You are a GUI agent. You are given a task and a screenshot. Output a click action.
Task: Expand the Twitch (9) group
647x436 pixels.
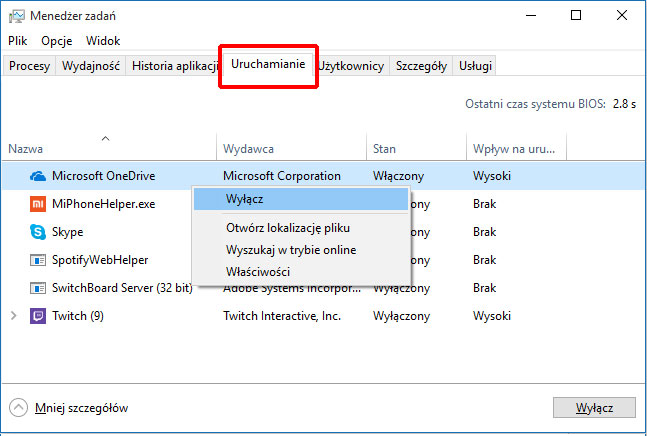tap(14, 316)
